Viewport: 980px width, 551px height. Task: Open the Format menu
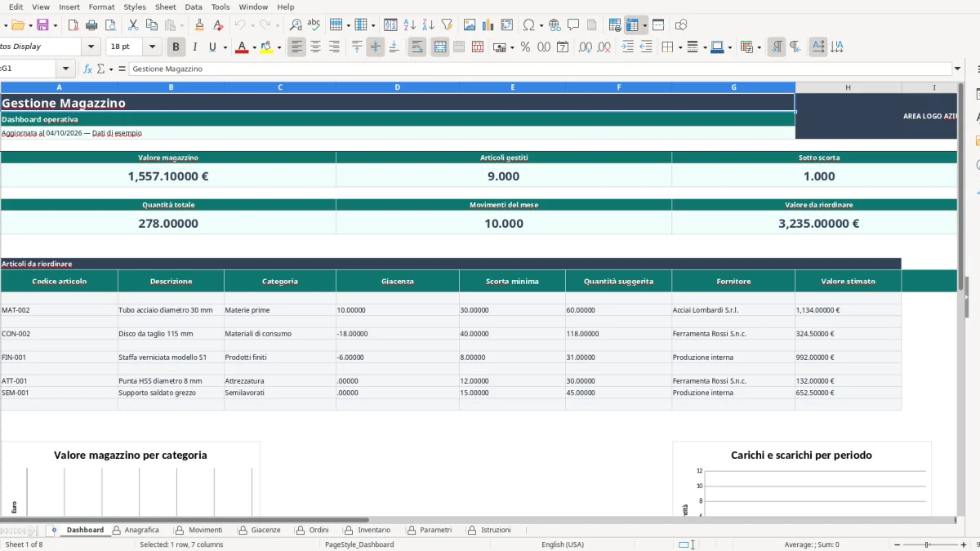click(101, 7)
